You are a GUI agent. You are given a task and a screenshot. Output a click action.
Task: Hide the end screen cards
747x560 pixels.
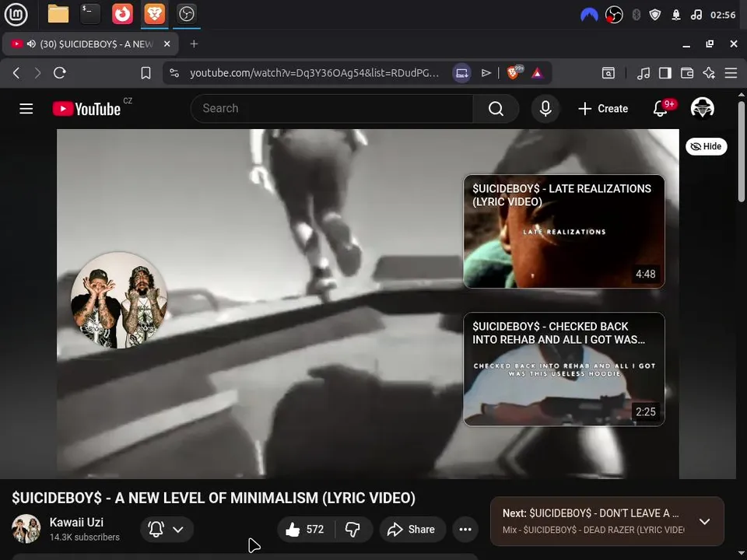pos(706,146)
